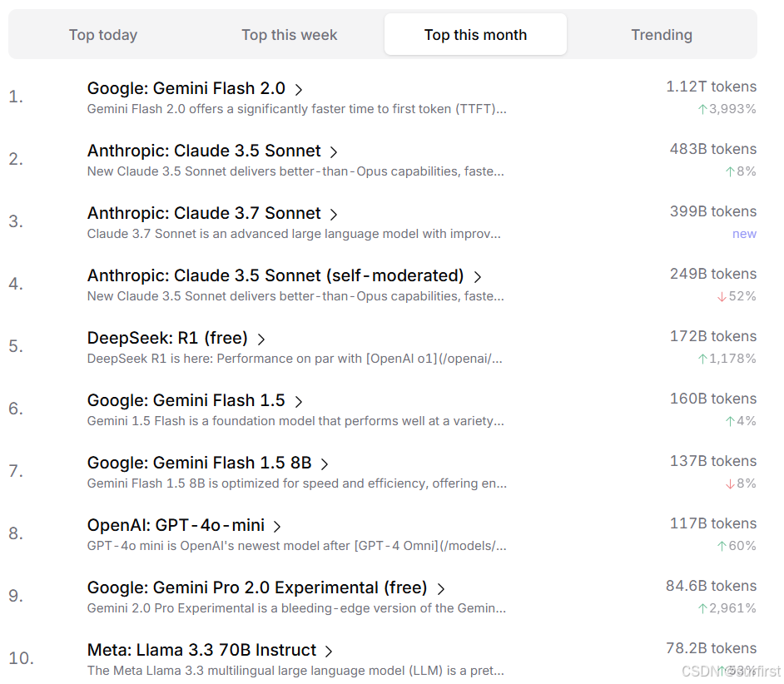Open Google: Gemini Pro 2.0 Experimental (free)
Screen dimensions: 784x684
(257, 587)
